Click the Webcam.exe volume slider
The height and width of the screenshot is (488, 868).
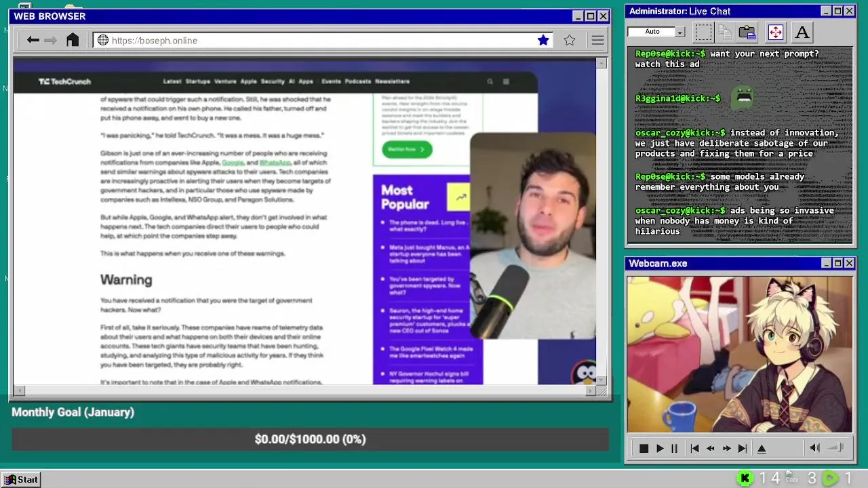pyautogui.click(x=835, y=447)
